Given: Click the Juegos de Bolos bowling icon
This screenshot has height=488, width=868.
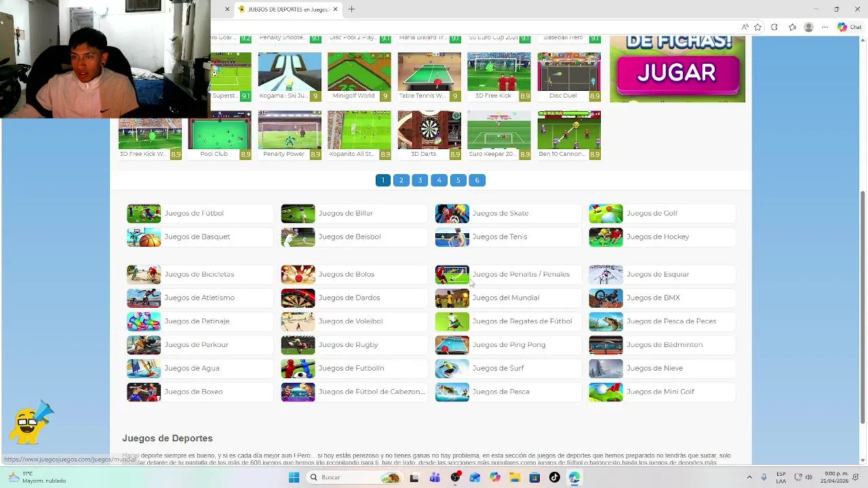Looking at the screenshot, I should click(x=298, y=274).
